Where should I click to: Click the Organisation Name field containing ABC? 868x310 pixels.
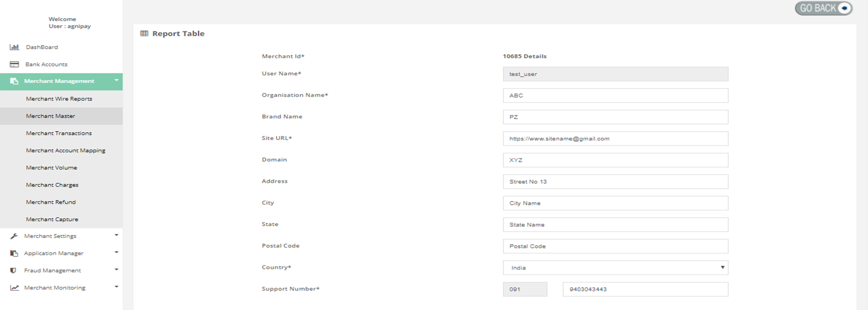pos(615,96)
